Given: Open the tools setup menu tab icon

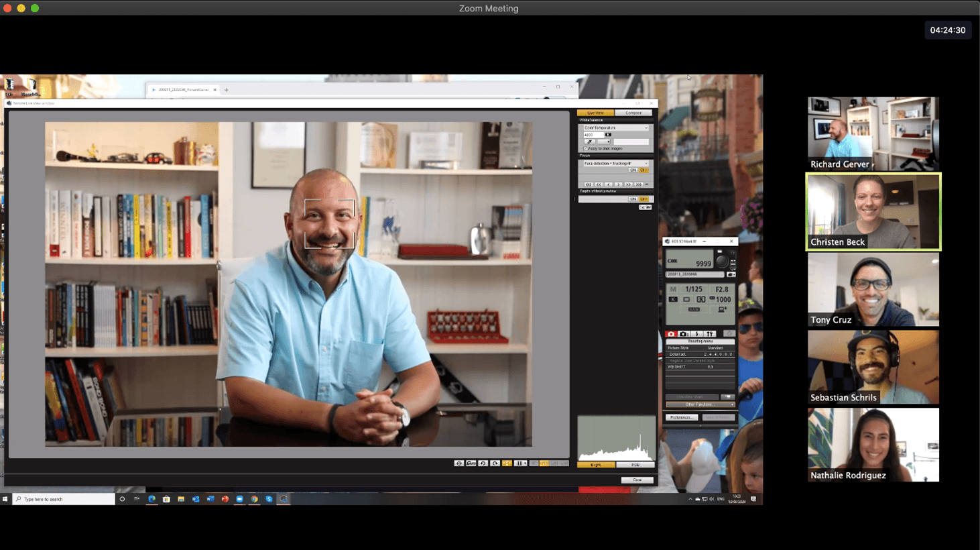Looking at the screenshot, I should [709, 334].
